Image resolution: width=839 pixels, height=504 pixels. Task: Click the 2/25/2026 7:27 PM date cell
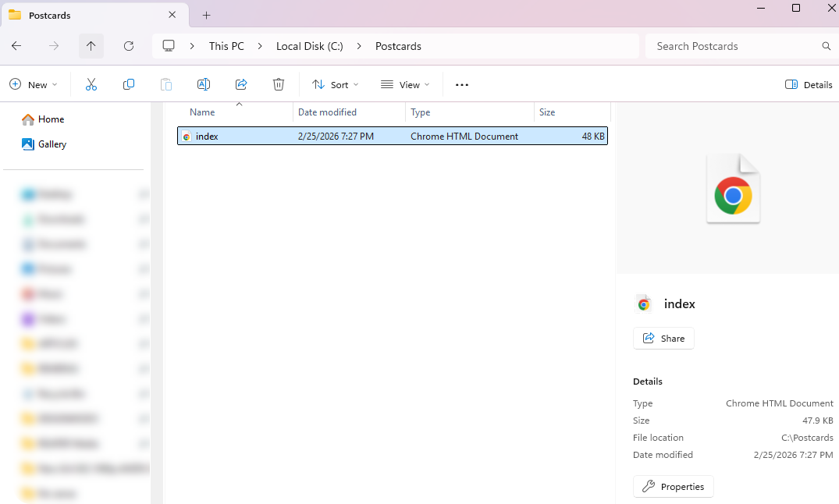coord(336,137)
